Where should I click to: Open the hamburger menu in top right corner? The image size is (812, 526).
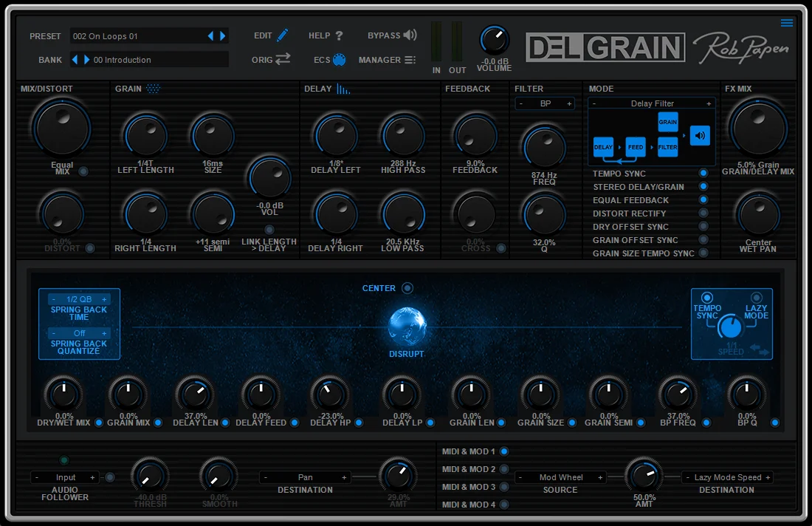[786, 23]
